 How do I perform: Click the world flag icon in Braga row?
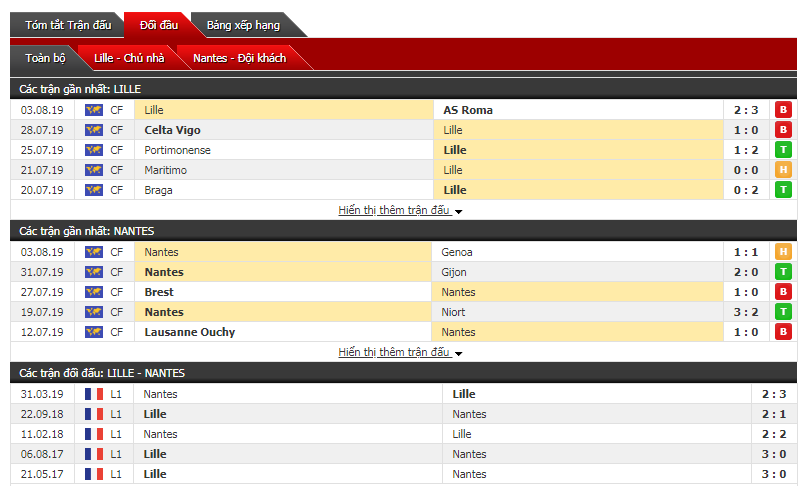pos(94,190)
